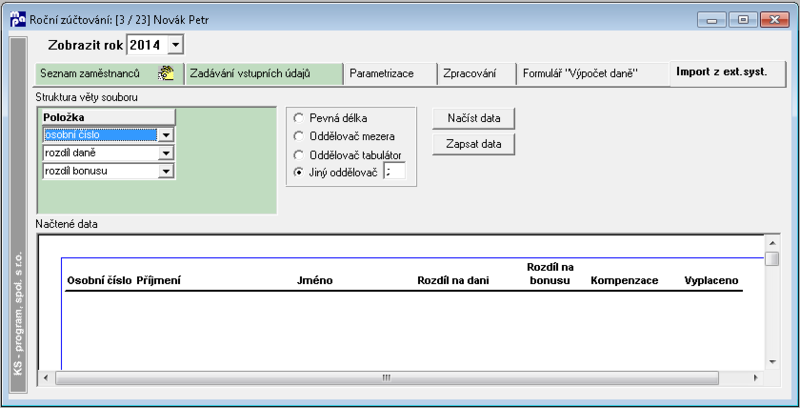Click the Osobní číslo column heading
The image size is (800, 408).
pos(99,280)
